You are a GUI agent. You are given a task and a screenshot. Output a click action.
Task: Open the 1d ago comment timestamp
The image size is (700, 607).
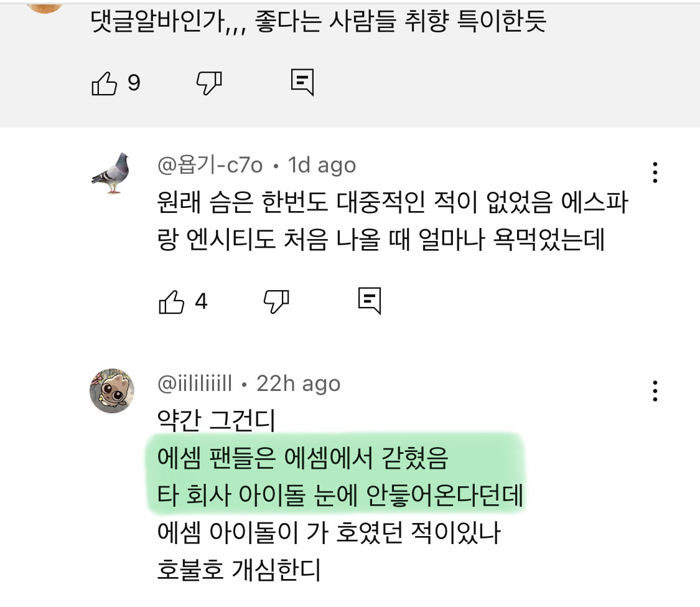(322, 166)
